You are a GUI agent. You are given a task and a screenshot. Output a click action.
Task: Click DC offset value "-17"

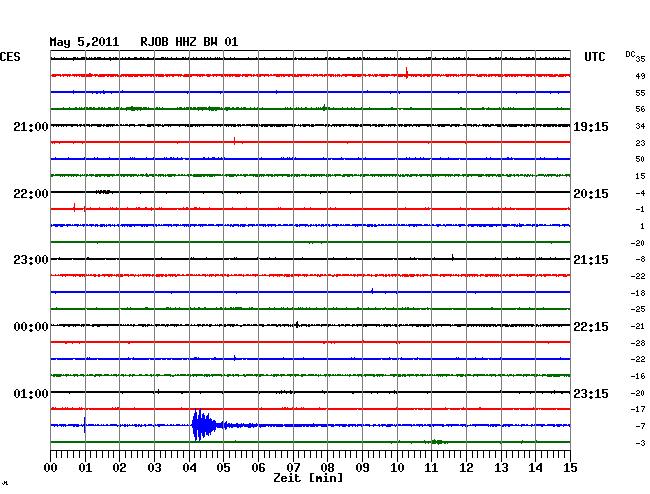(638, 409)
